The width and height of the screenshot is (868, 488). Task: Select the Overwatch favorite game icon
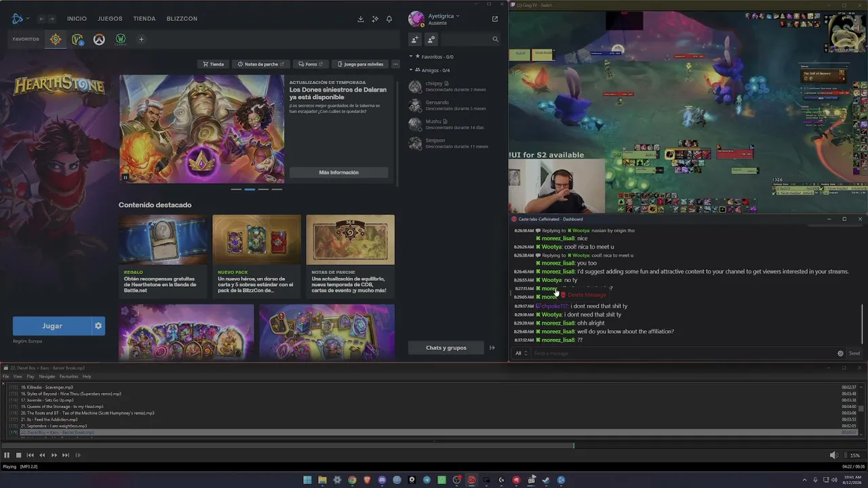point(99,39)
